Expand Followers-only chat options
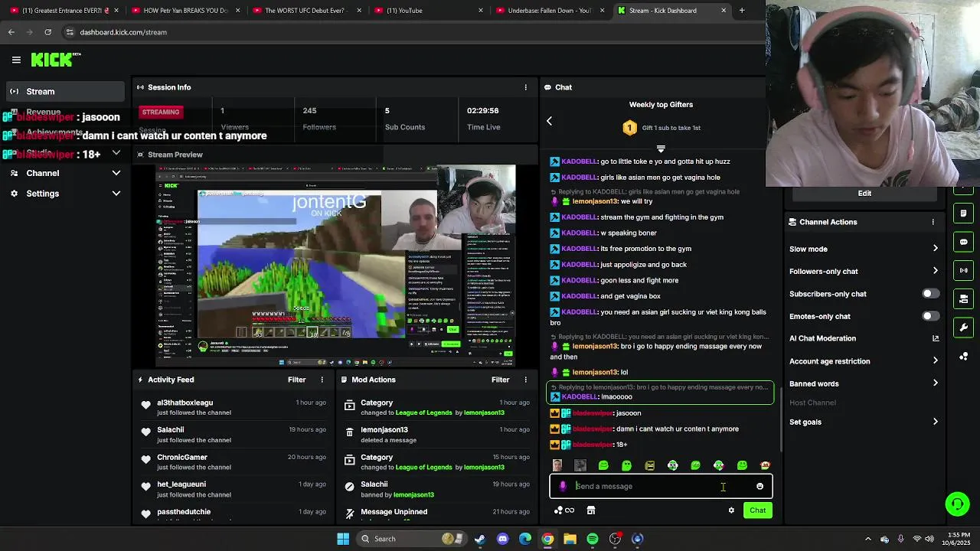The height and width of the screenshot is (551, 980). (x=935, y=271)
